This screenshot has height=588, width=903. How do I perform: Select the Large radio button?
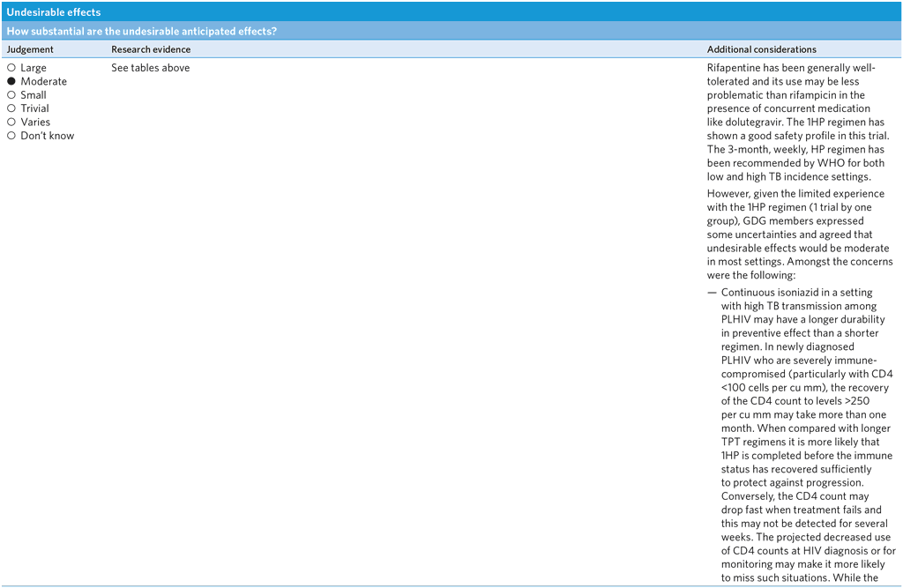point(11,68)
